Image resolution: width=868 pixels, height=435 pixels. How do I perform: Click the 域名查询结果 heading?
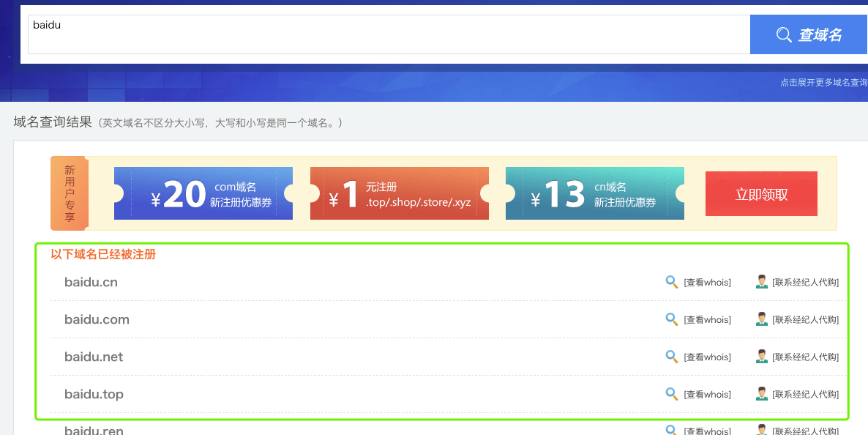click(53, 122)
